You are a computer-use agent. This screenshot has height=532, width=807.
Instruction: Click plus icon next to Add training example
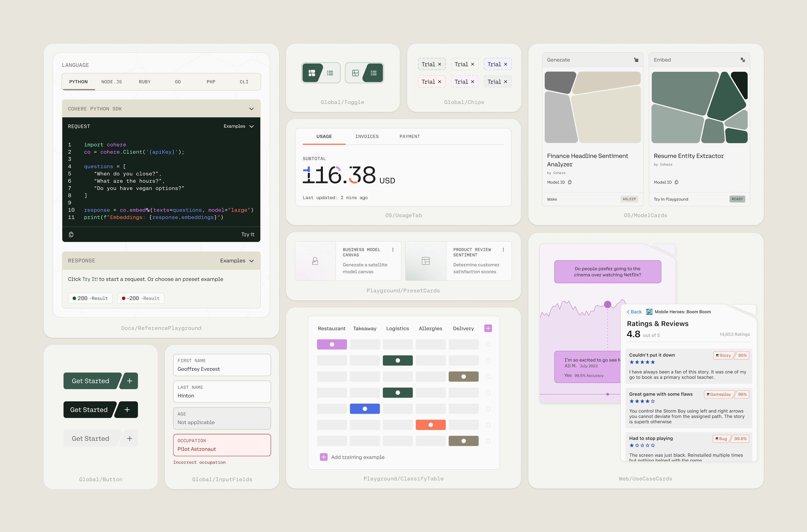(x=324, y=457)
